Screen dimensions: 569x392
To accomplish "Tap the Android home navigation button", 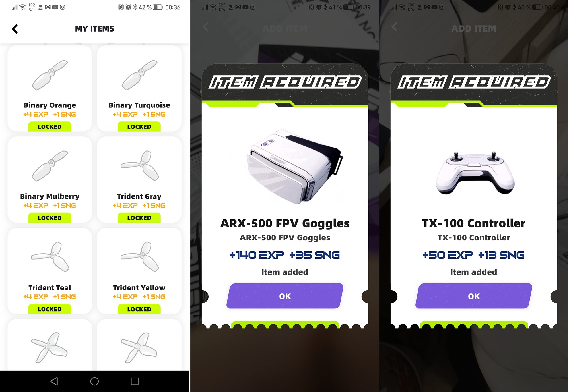I will tap(94, 381).
